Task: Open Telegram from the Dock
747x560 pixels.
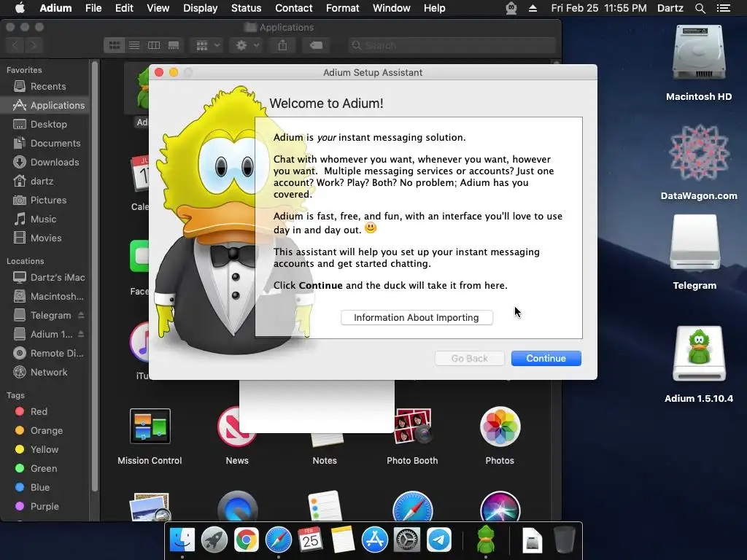Action: point(438,540)
